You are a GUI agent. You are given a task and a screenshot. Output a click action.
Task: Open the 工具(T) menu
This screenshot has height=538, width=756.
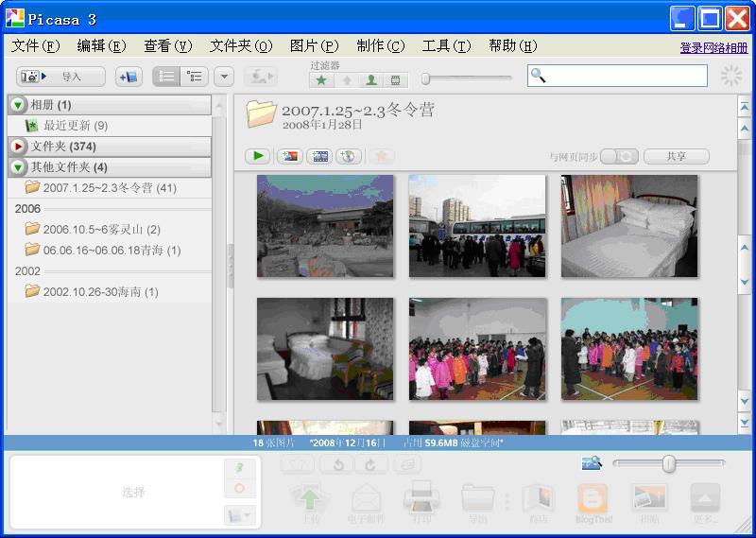pos(446,45)
